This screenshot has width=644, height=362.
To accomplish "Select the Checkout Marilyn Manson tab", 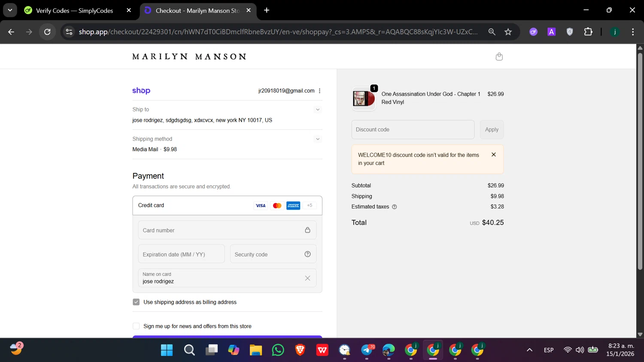I will (197, 10).
